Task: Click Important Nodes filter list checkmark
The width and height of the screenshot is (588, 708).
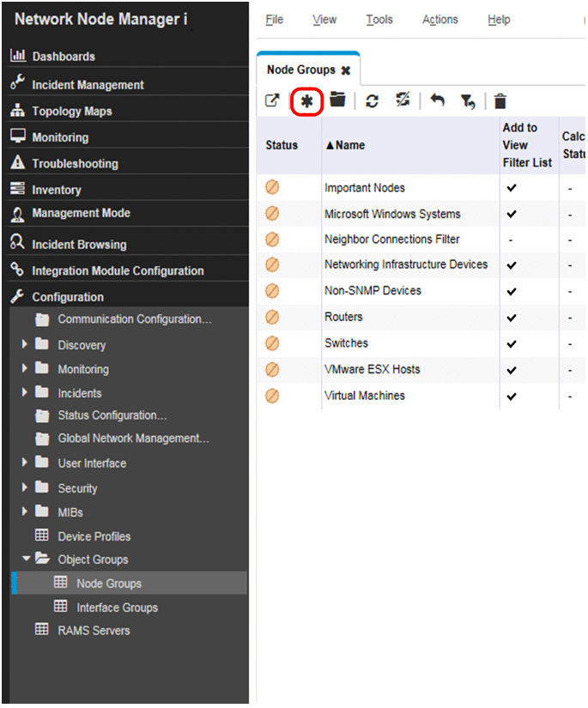Action: point(512,188)
